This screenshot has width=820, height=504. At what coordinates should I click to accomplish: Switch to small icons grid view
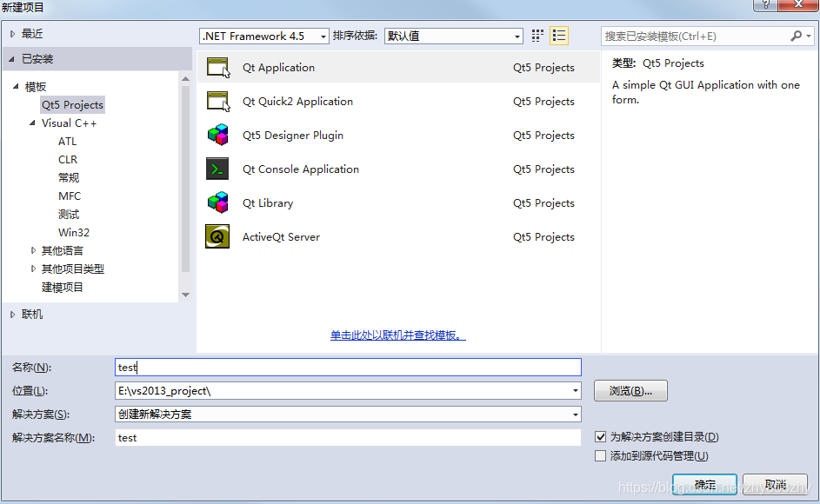pyautogui.click(x=537, y=36)
